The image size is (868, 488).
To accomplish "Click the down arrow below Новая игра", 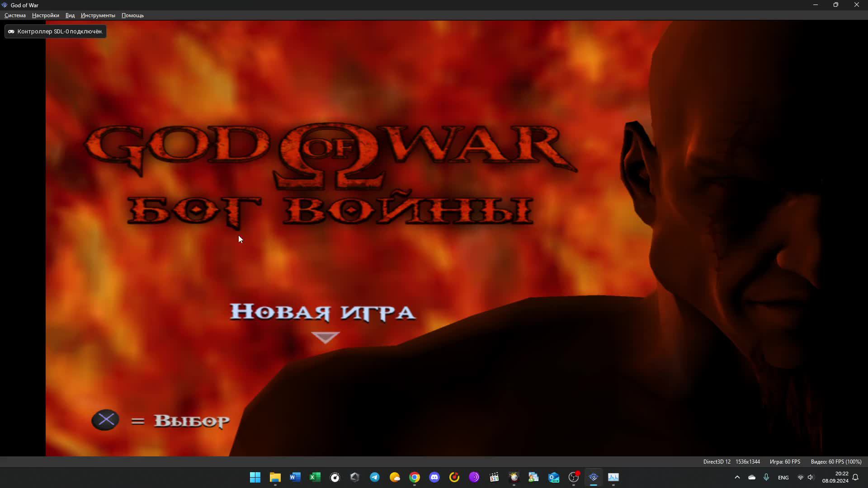I will pyautogui.click(x=325, y=337).
